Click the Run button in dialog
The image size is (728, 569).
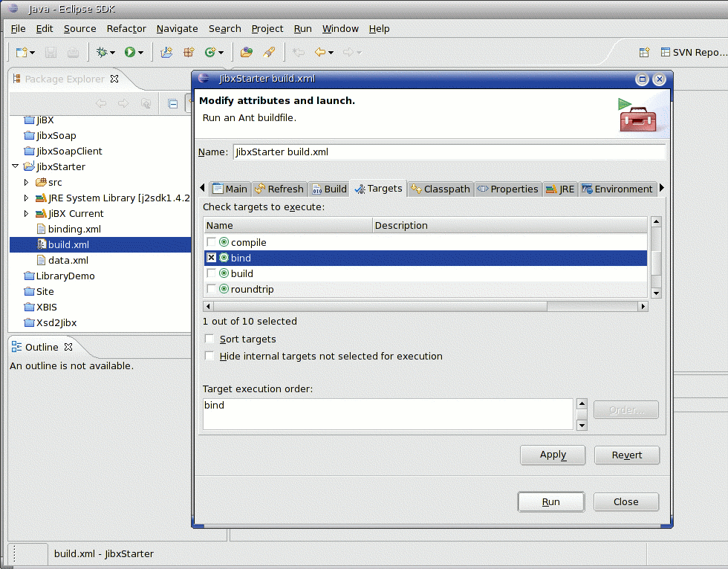click(x=550, y=502)
